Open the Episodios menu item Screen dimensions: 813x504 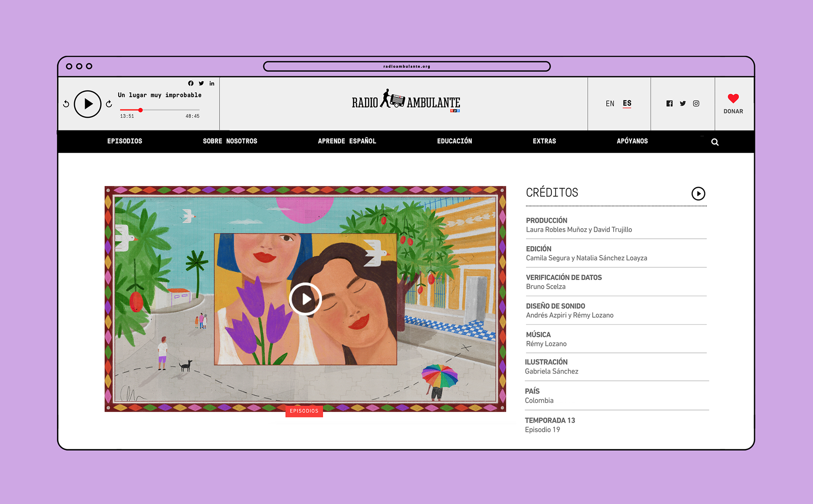point(124,141)
